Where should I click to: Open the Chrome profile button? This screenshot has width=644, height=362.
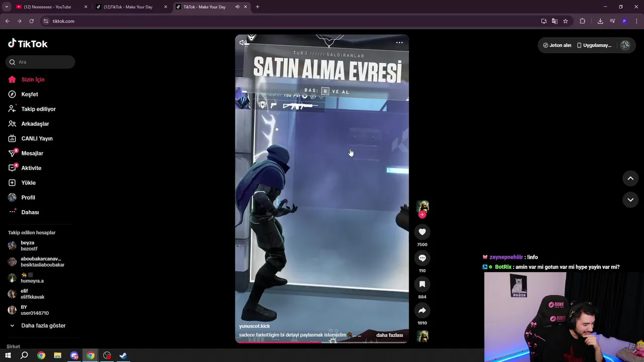pyautogui.click(x=624, y=21)
